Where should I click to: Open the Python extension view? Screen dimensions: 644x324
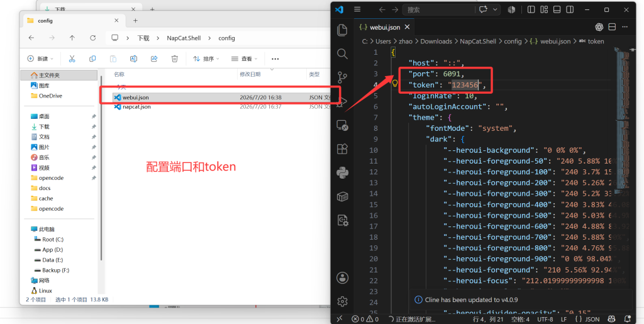[x=342, y=172]
